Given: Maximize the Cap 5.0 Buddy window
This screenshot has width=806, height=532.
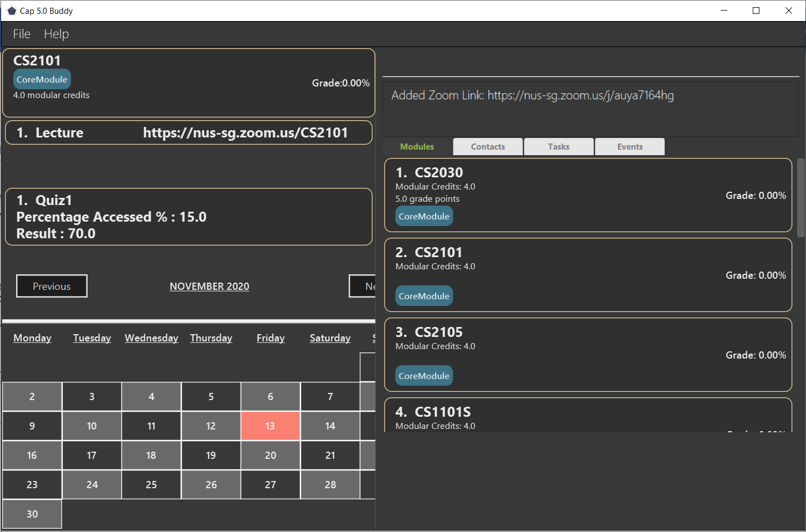Looking at the screenshot, I should pyautogui.click(x=756, y=11).
